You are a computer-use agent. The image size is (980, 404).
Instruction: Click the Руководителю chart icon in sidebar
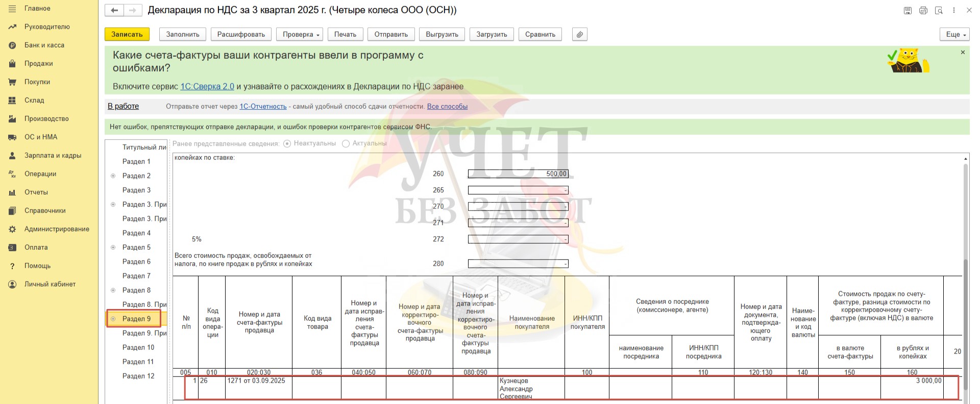pyautogui.click(x=13, y=27)
